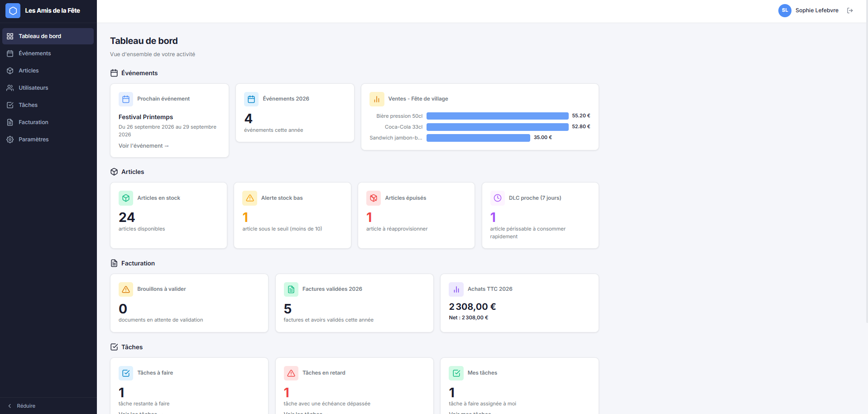Screen dimensions: 868x414
Task: Click the Net : 2 308,00 € line
Action: [469, 318]
